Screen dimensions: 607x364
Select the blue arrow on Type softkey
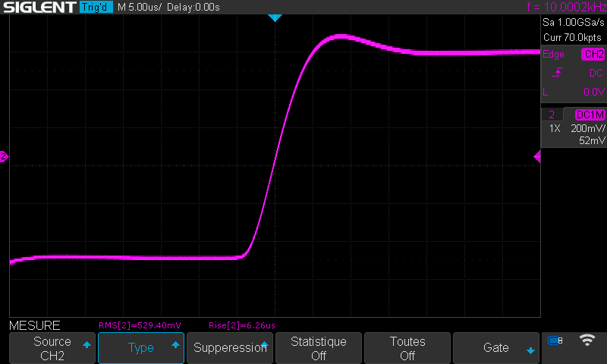tap(175, 344)
